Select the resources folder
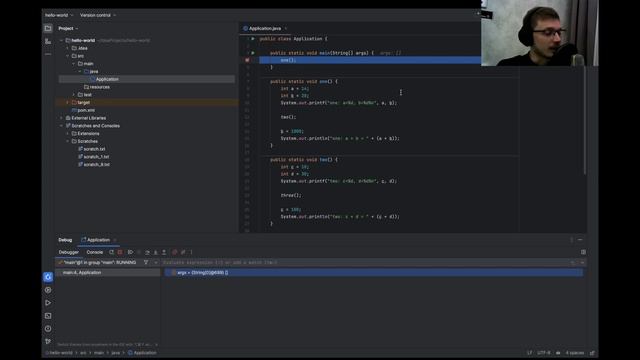640x360 pixels. pos(100,87)
